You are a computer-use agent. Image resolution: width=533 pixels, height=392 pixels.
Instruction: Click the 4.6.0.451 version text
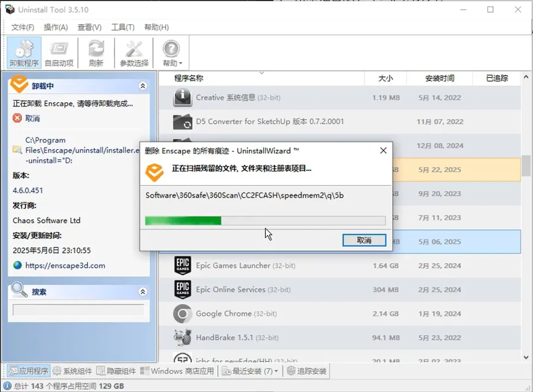(28, 190)
